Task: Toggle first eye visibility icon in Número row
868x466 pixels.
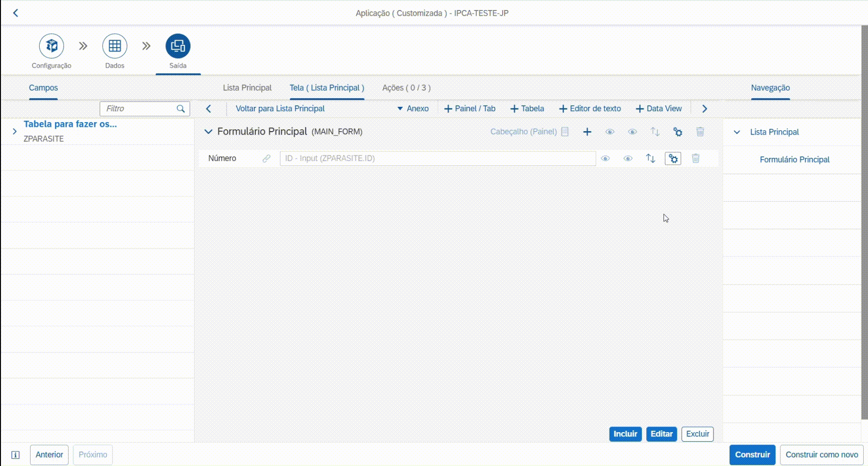Action: (605, 158)
